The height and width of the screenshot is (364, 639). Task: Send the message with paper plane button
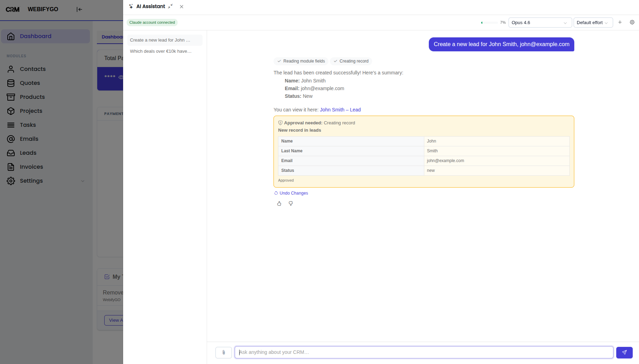(624, 352)
